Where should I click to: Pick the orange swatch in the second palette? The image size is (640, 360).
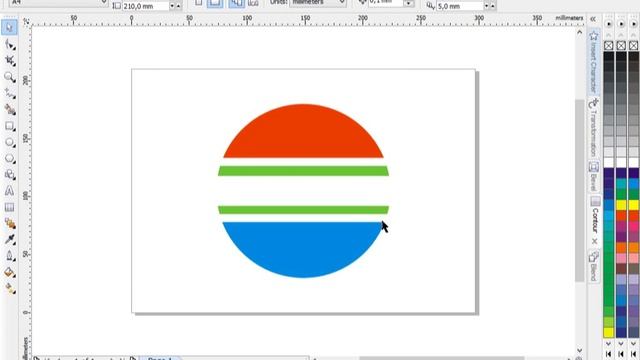621,247
